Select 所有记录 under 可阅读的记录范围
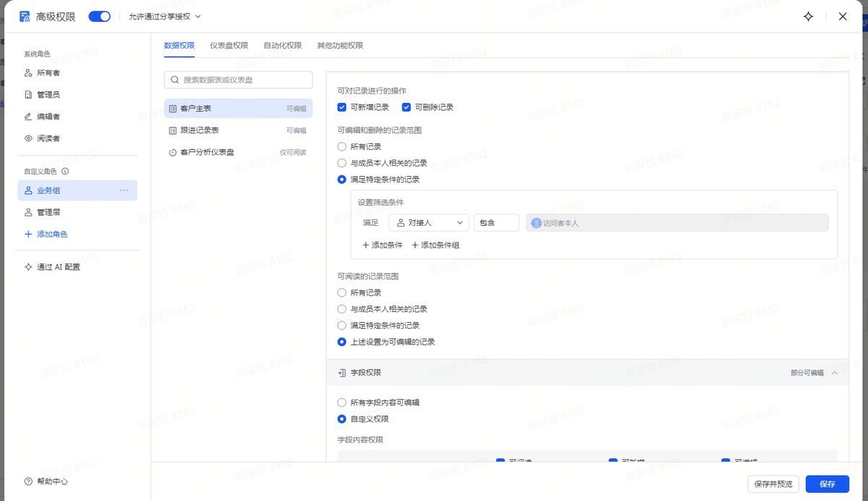The image size is (868, 501). pyautogui.click(x=342, y=292)
